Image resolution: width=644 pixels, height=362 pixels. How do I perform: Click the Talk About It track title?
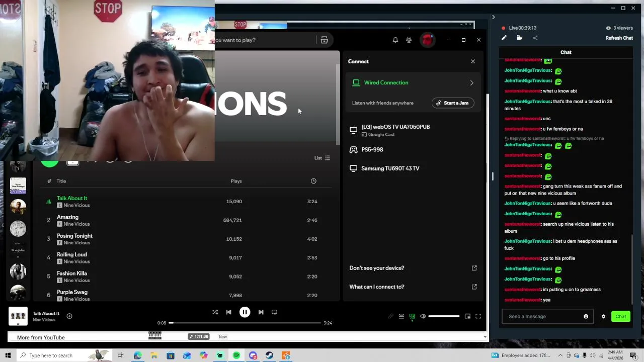tap(72, 198)
